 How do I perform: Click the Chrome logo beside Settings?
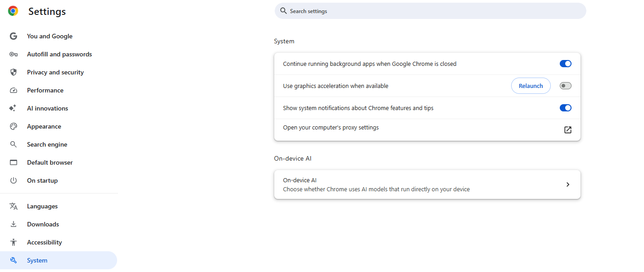click(13, 11)
